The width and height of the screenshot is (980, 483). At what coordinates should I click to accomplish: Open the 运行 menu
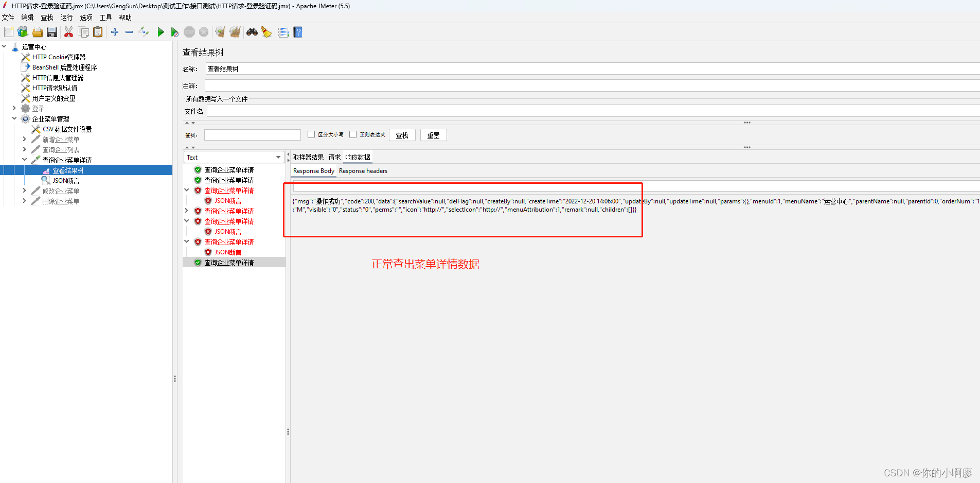tap(66, 18)
